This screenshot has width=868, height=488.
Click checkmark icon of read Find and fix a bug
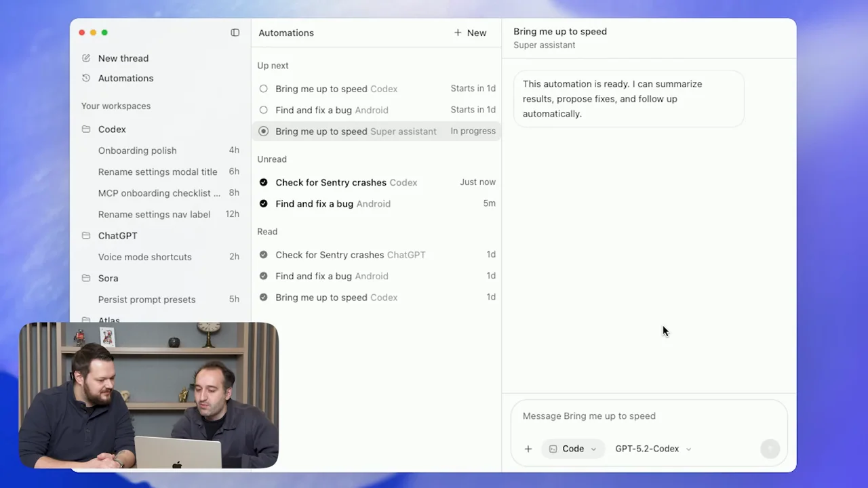[x=264, y=276]
